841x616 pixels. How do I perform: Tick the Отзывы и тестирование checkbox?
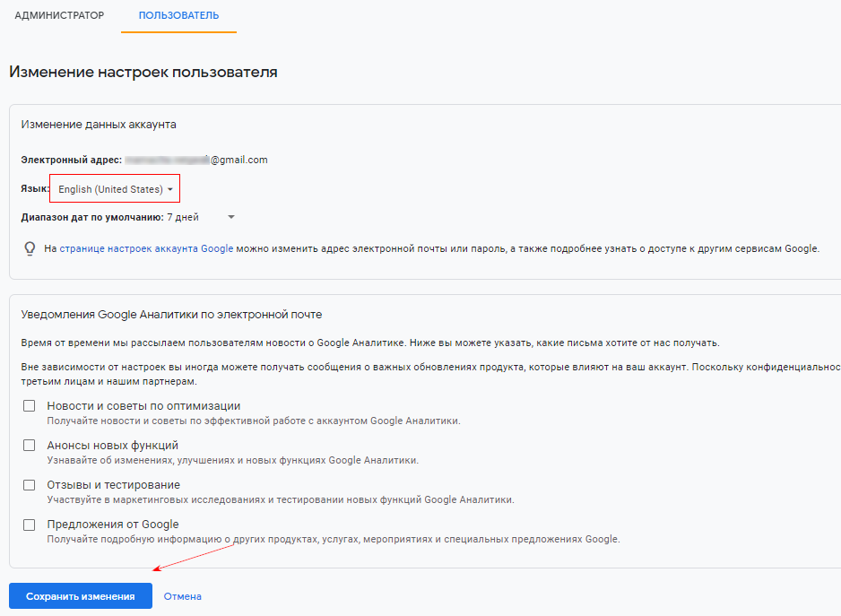click(x=30, y=485)
